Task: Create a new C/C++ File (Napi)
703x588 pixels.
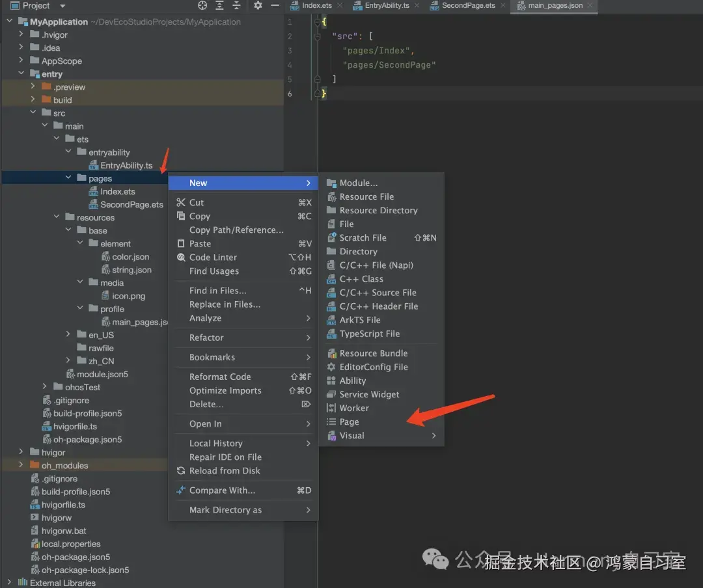Action: (x=381, y=265)
